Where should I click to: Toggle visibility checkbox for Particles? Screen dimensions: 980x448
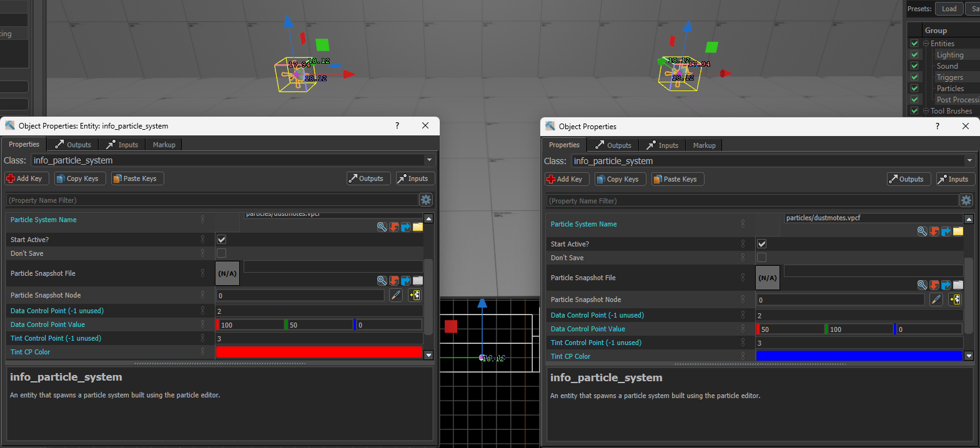[914, 89]
